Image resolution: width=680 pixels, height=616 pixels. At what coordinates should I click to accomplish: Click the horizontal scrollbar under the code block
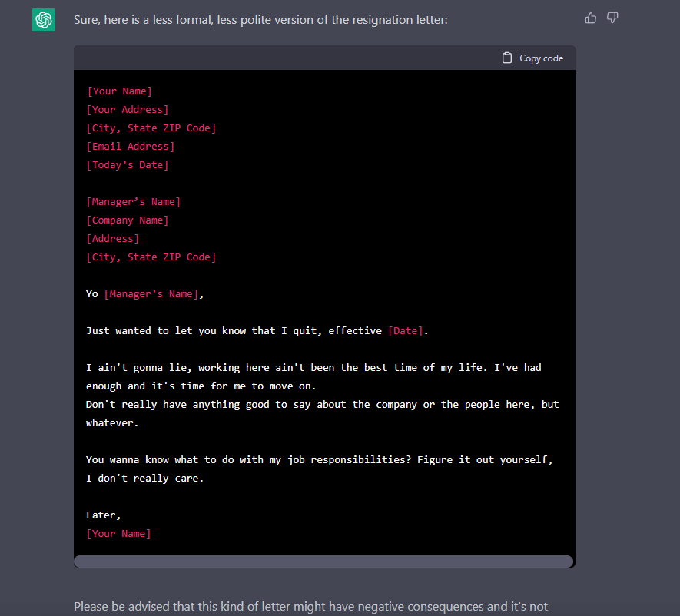tap(323, 561)
